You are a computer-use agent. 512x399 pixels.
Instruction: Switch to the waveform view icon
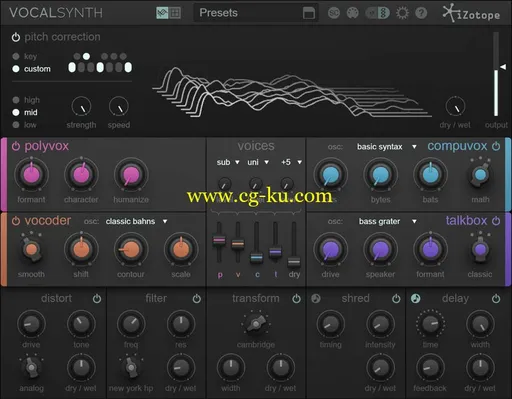162,13
